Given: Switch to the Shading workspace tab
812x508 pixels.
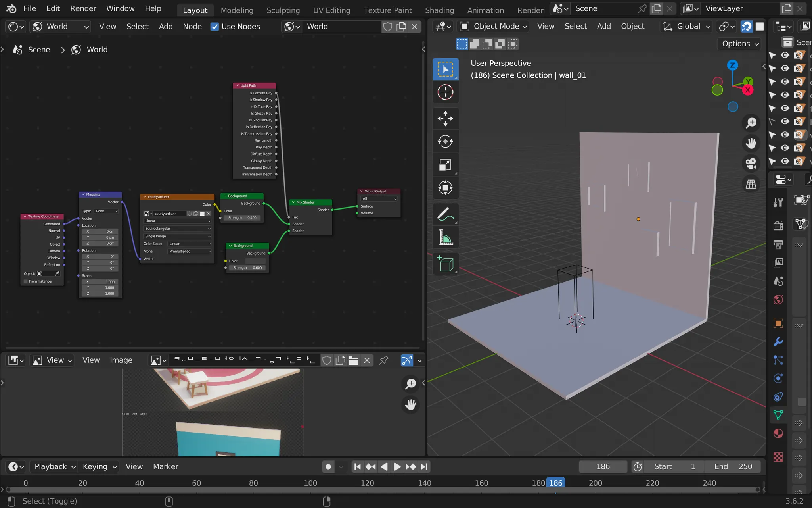Looking at the screenshot, I should [439, 10].
